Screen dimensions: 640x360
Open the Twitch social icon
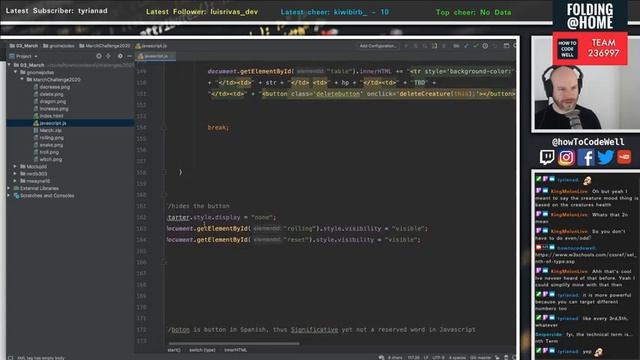547,157
